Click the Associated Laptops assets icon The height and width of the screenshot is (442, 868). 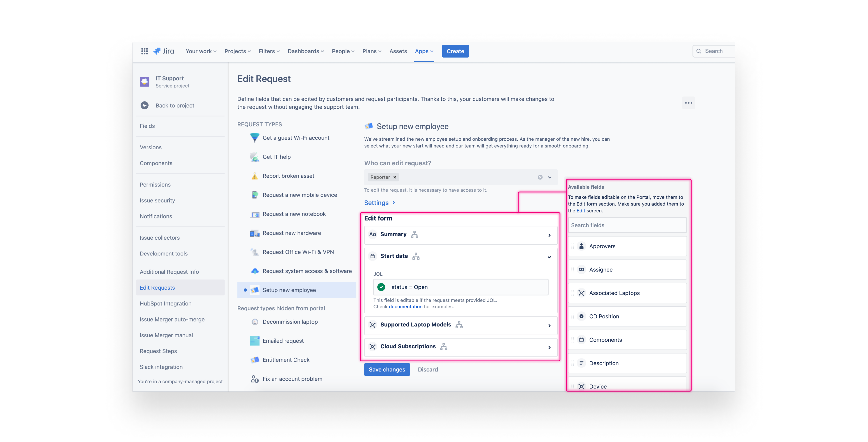click(581, 293)
